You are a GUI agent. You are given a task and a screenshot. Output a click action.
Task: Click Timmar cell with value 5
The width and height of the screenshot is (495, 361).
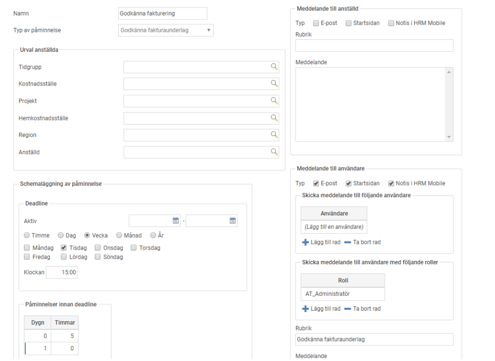click(x=65, y=336)
